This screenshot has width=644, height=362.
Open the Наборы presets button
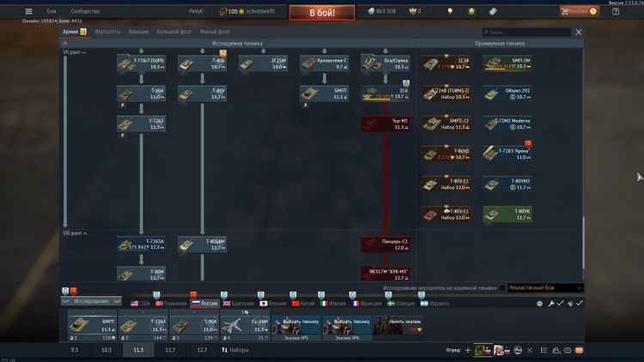click(235, 350)
